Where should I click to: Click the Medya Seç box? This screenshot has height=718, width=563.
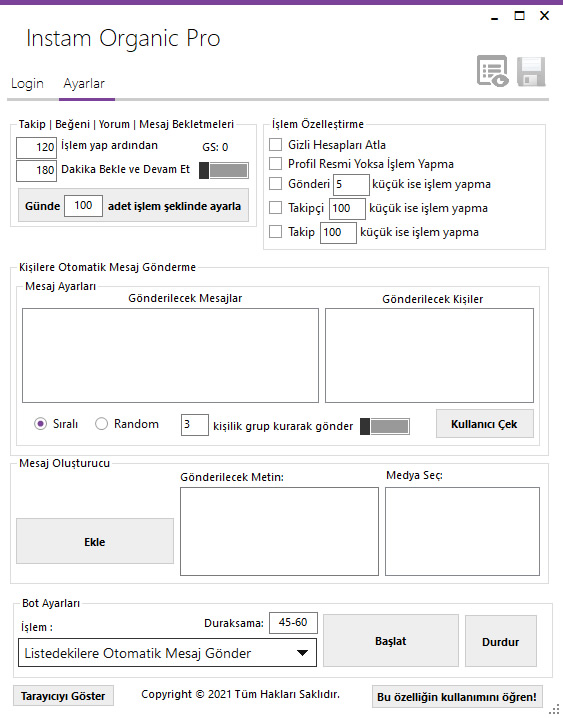(462, 531)
